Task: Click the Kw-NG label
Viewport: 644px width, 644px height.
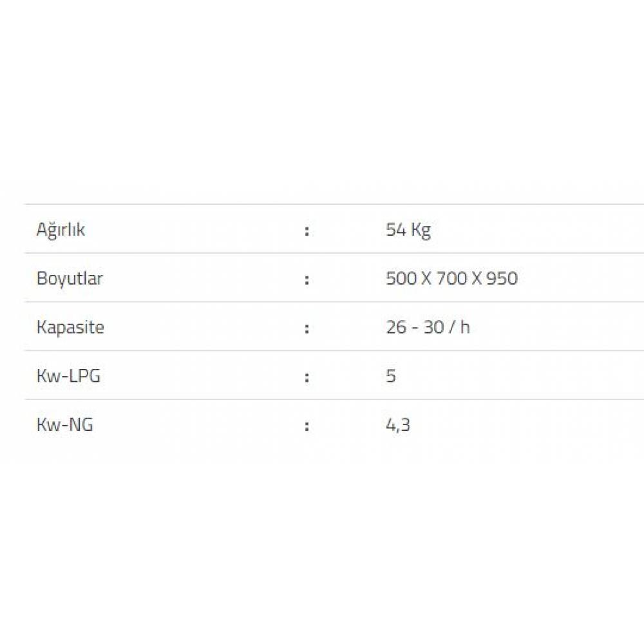Action: pyautogui.click(x=64, y=425)
